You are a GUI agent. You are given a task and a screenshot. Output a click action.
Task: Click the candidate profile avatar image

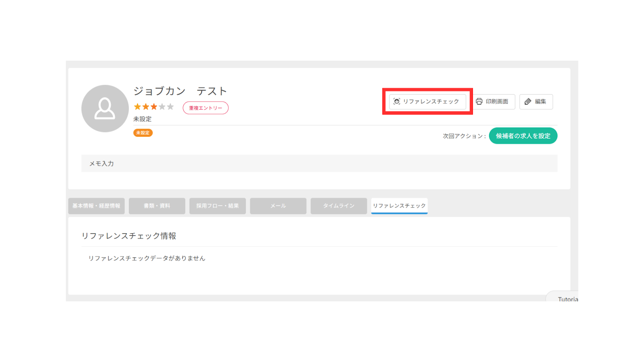click(x=105, y=109)
